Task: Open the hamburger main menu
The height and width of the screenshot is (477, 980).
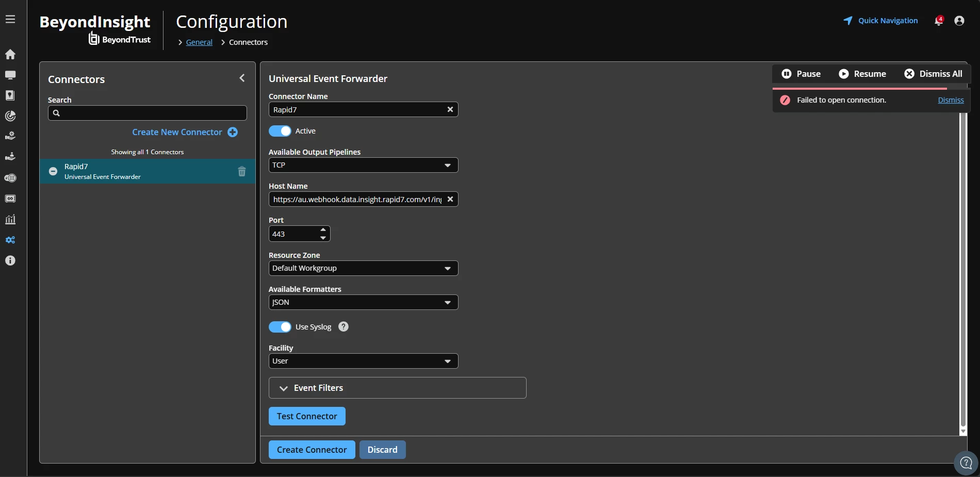Action: [x=10, y=19]
